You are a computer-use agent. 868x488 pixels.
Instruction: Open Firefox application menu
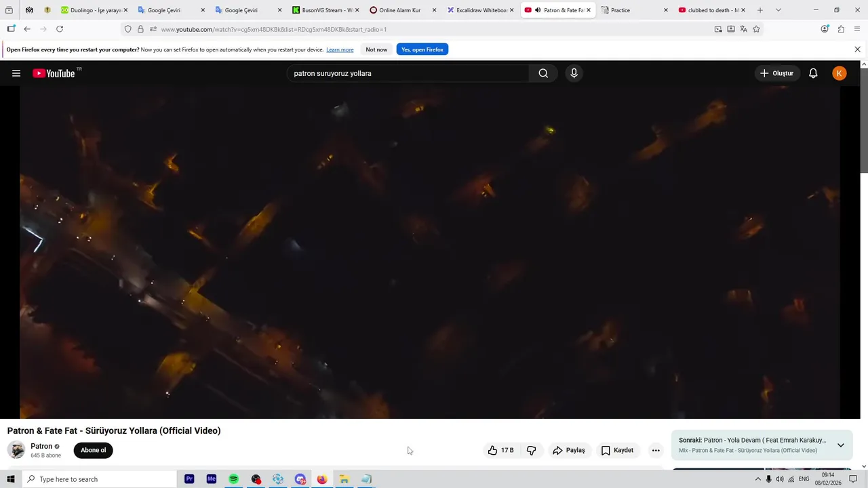857,29
